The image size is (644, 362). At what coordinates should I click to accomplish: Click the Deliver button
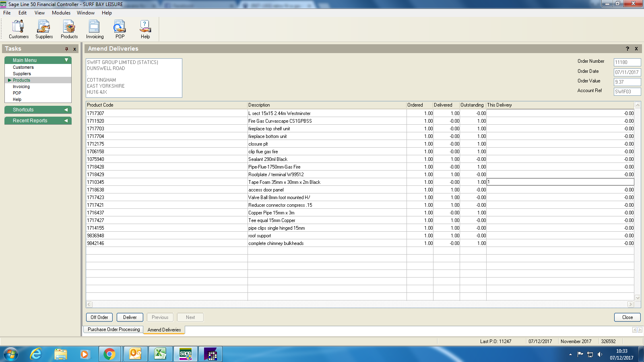tap(130, 317)
